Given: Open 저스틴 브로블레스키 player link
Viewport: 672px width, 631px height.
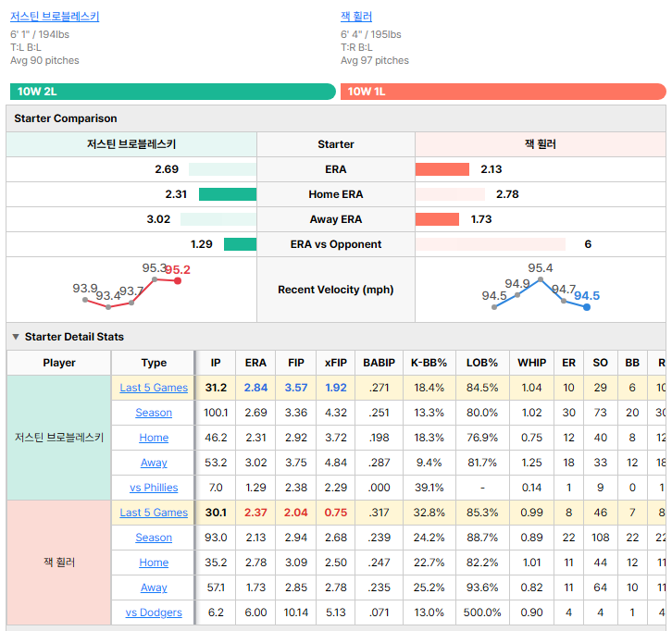Looking at the screenshot, I should coord(55,17).
